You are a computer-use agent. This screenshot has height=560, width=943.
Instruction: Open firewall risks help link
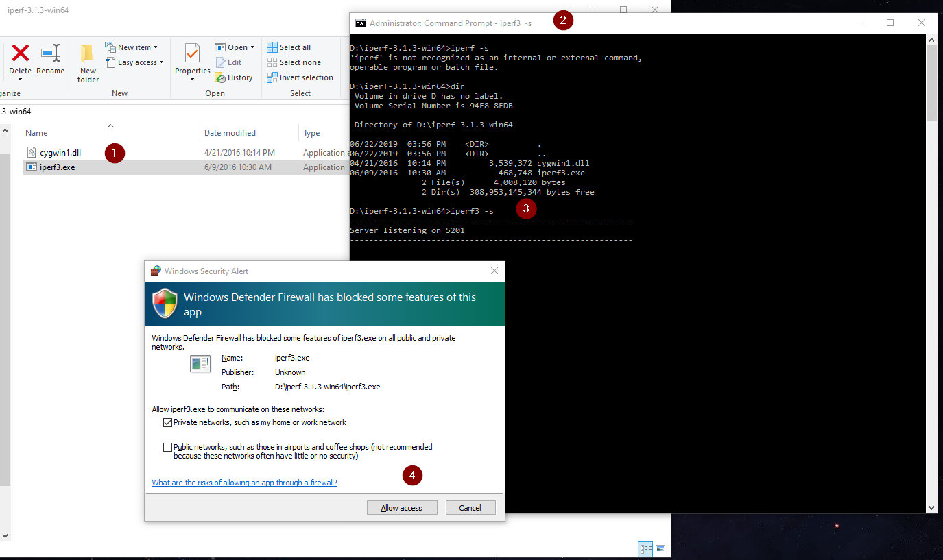click(245, 483)
